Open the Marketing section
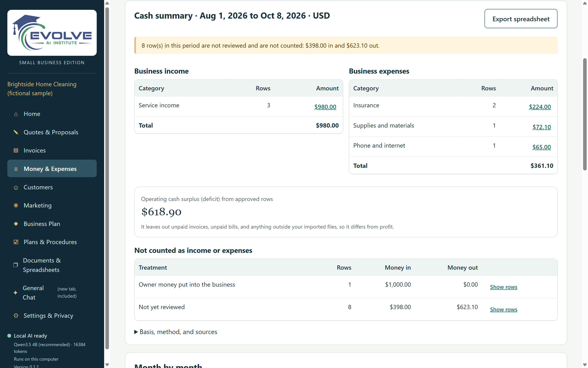588x368 pixels. click(52, 205)
